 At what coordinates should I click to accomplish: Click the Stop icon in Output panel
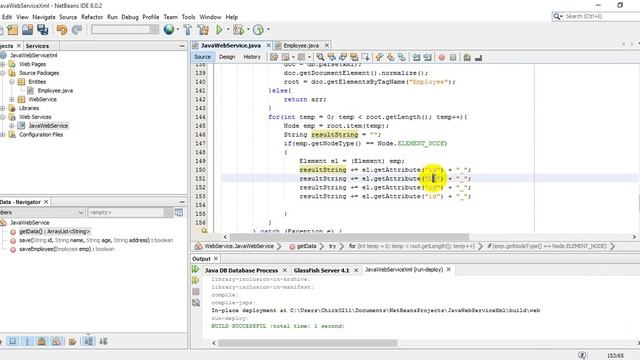[196, 291]
